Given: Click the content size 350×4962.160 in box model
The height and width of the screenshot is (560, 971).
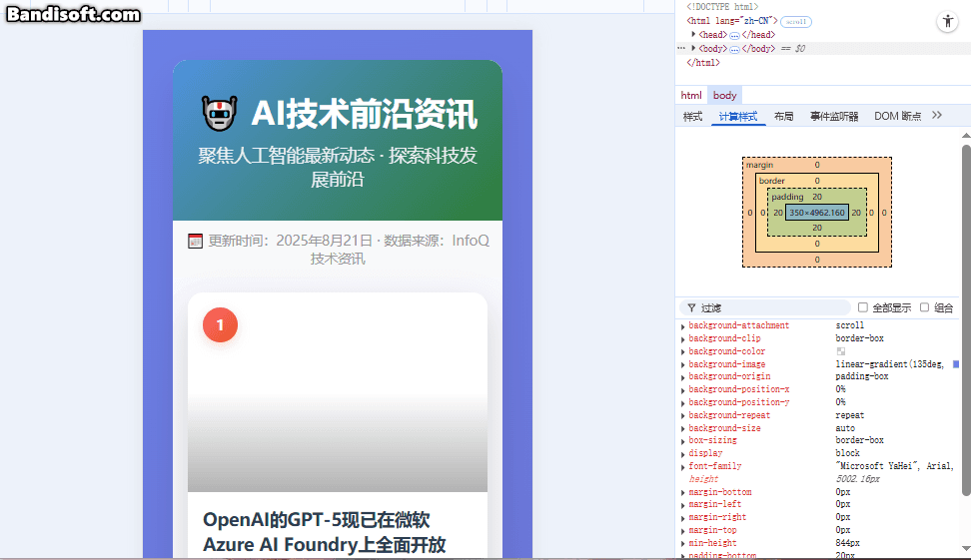Looking at the screenshot, I should point(817,213).
